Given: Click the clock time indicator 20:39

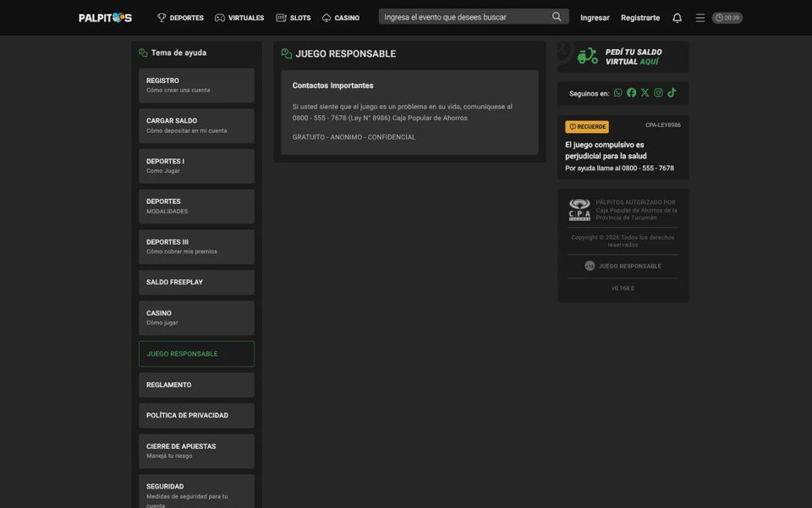Looking at the screenshot, I should pyautogui.click(x=727, y=18).
